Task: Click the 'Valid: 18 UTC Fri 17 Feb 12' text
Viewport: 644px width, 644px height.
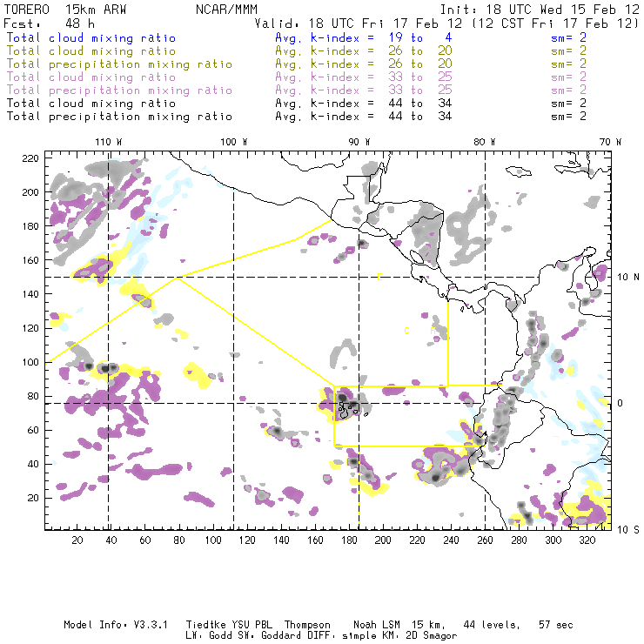Action: (359, 23)
